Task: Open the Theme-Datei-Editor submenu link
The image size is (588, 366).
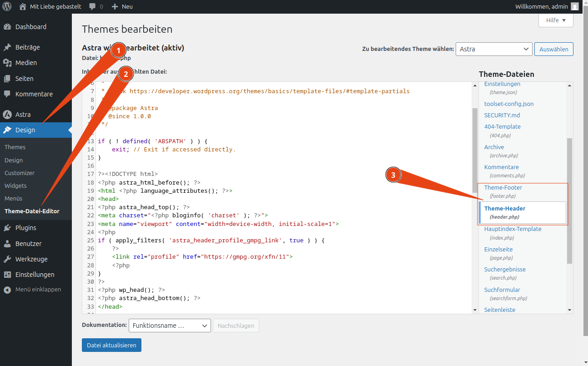Action: tap(32, 211)
